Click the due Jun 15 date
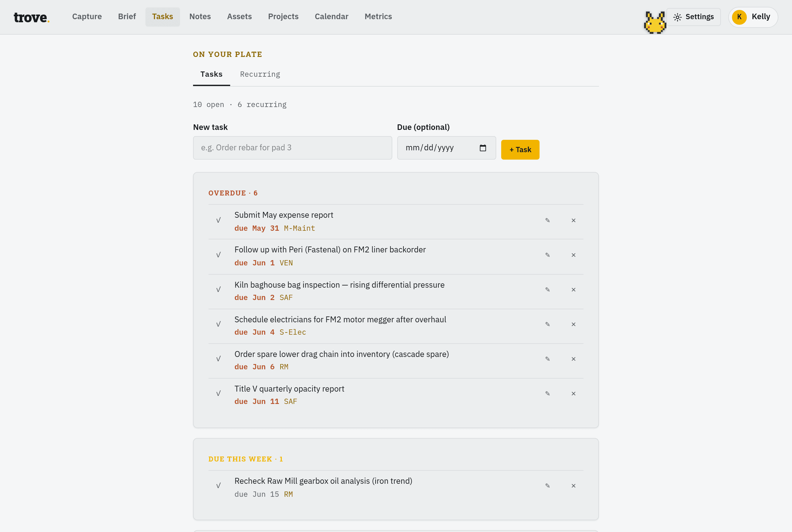The width and height of the screenshot is (792, 532). pyautogui.click(x=256, y=494)
